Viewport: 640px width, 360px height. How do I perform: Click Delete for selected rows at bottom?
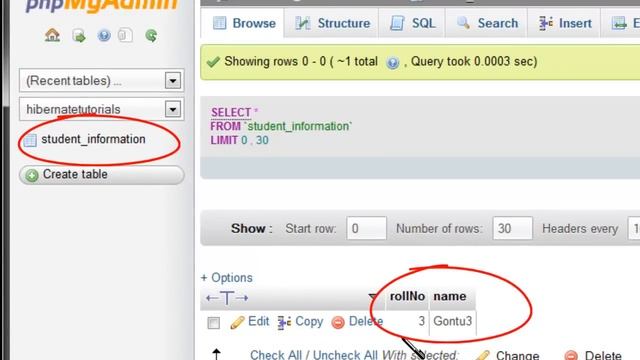click(x=603, y=355)
